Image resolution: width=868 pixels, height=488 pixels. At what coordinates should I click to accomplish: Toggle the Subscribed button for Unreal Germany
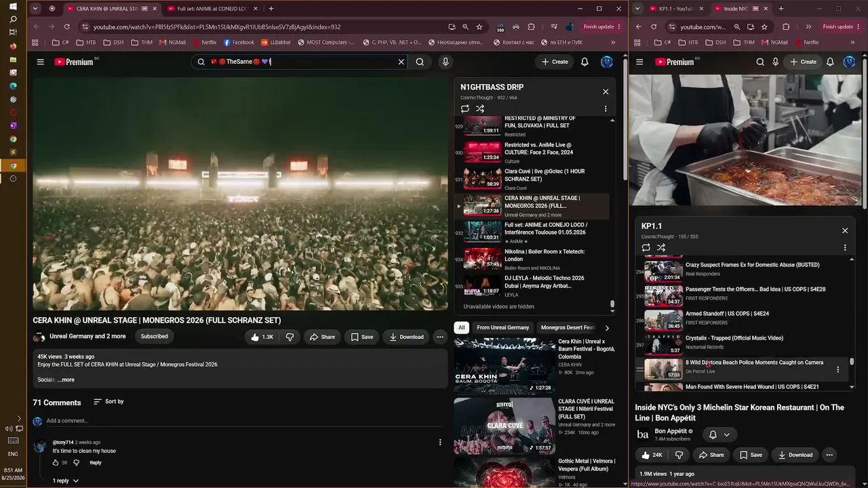(x=154, y=336)
